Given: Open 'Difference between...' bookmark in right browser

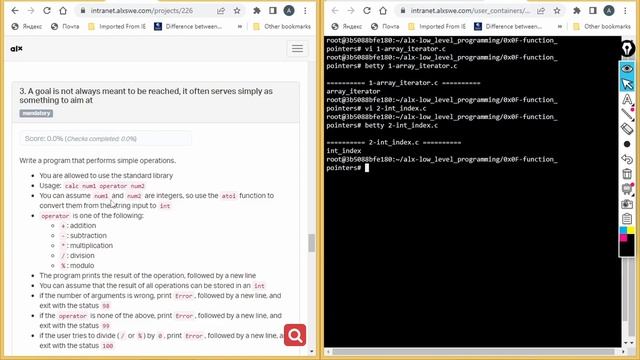Looking at the screenshot, I should 508,27.
